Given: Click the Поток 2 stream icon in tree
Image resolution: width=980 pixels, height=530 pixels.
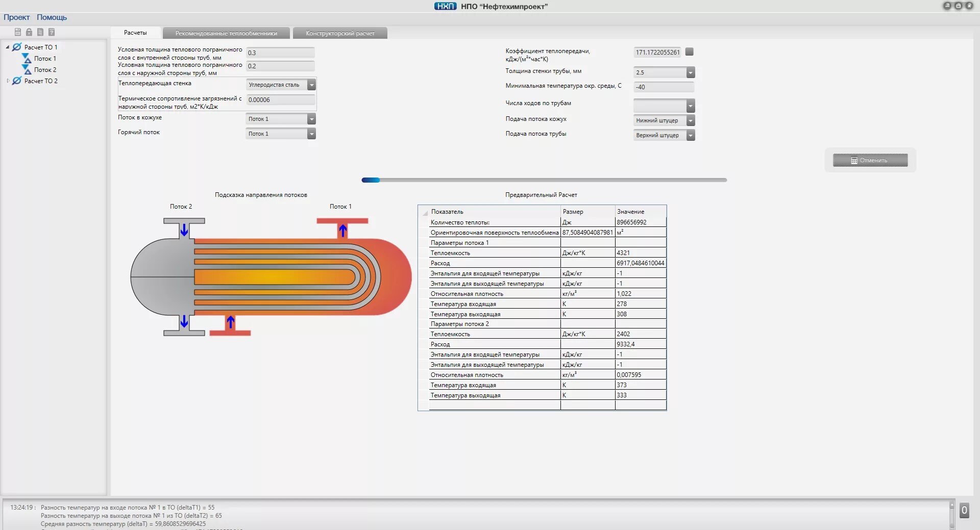Looking at the screenshot, I should [27, 69].
